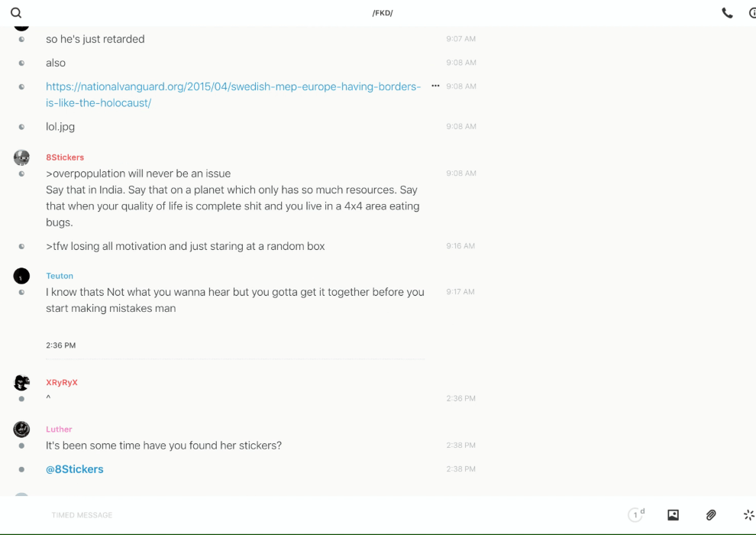Start a voice call with the phone icon
The width and height of the screenshot is (756, 535).
(727, 13)
